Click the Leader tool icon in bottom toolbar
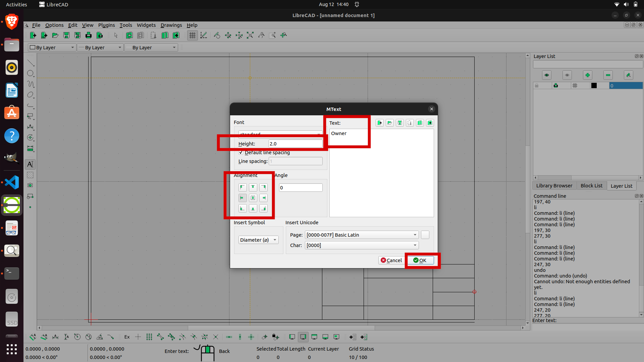This screenshot has height=362, width=644. point(111,337)
